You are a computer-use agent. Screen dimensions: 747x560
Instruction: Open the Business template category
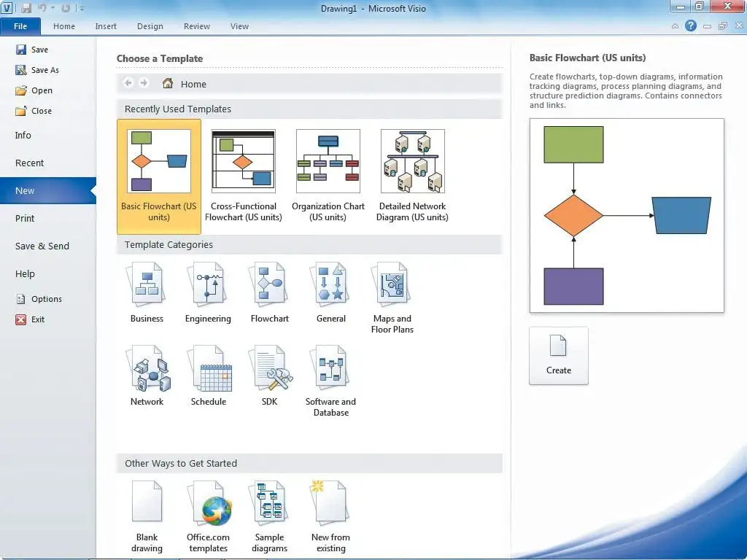[147, 292]
